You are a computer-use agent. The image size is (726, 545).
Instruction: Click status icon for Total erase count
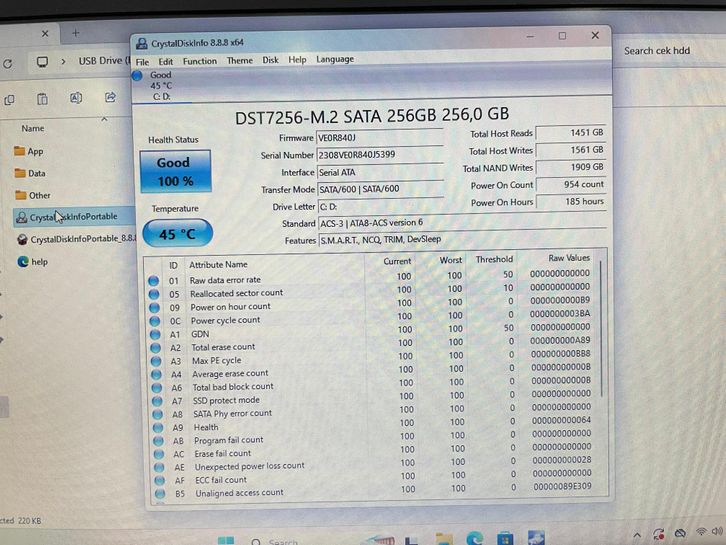coord(156,348)
